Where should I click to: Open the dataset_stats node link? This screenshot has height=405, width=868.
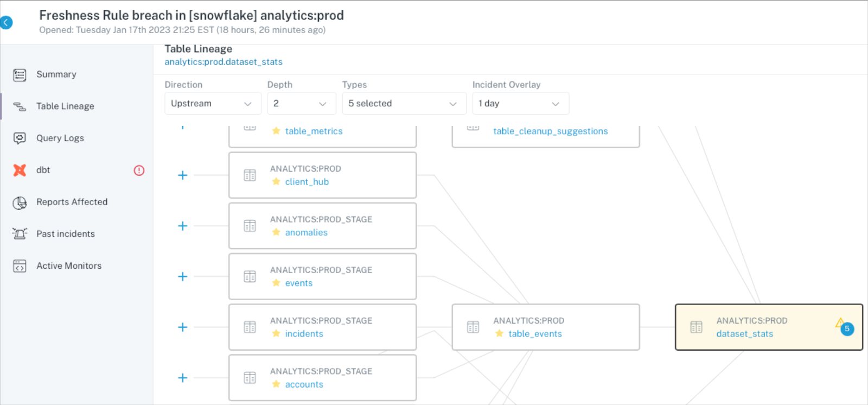tap(745, 334)
